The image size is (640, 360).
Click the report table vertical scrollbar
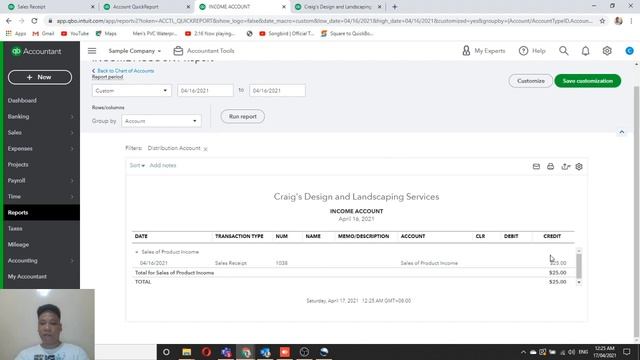(579, 266)
